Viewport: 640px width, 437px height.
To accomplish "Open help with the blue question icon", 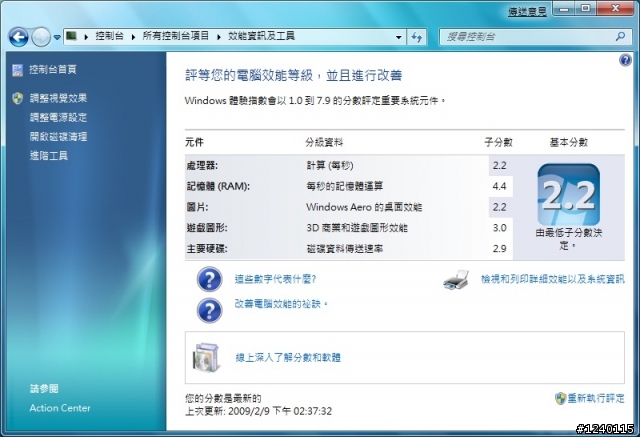I will pyautogui.click(x=625, y=60).
